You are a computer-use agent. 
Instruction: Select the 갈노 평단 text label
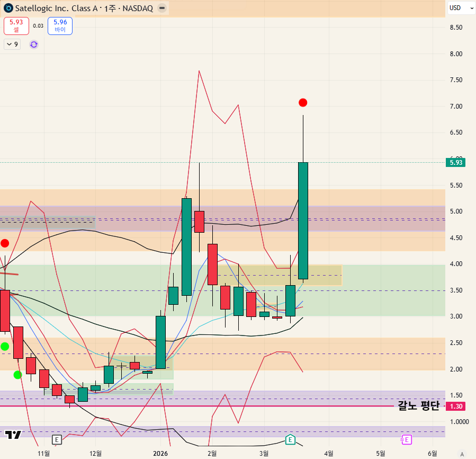pyautogui.click(x=419, y=405)
